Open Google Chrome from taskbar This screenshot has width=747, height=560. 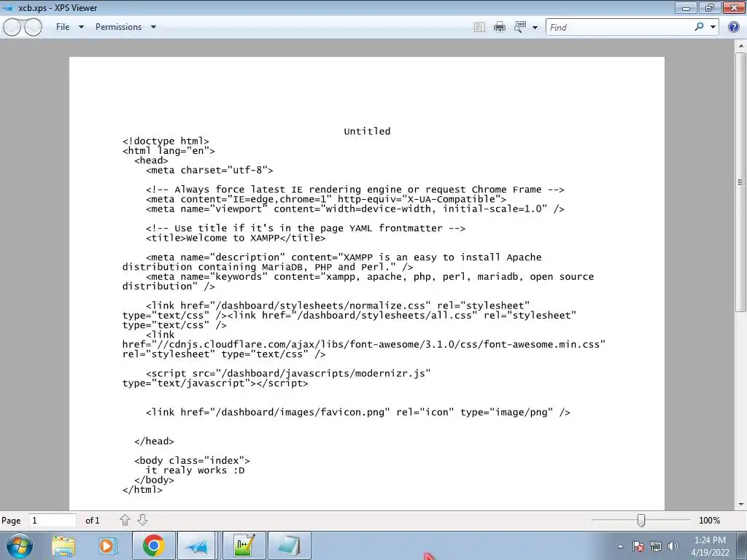pyautogui.click(x=153, y=545)
